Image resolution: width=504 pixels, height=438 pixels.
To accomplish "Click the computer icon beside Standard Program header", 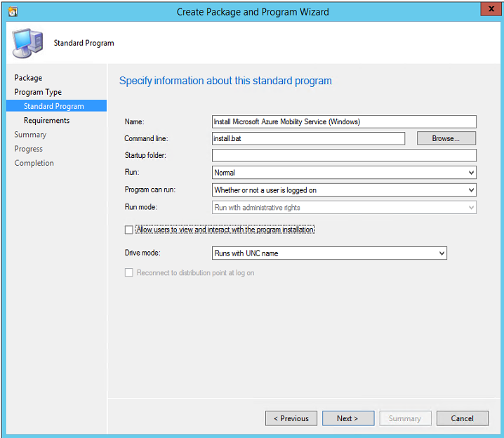I will click(27, 43).
